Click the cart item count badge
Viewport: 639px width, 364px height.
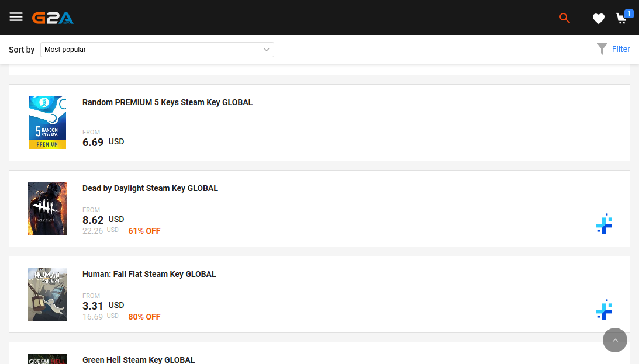click(x=629, y=14)
